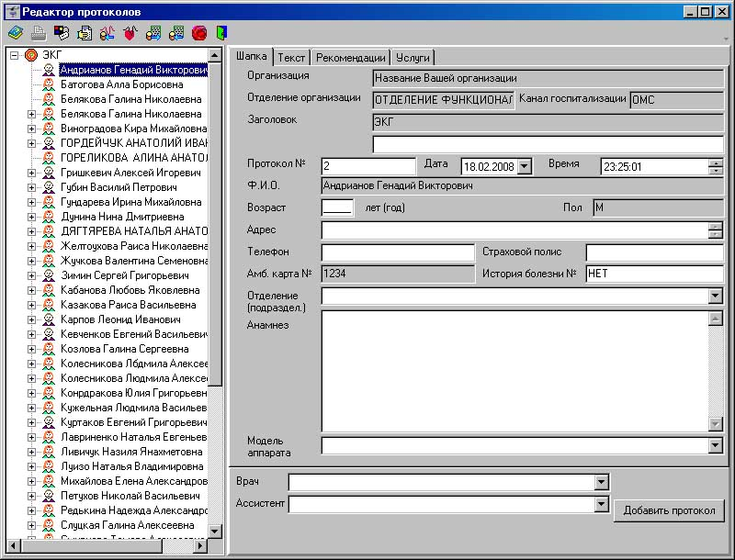Screen dimensions: 735x560
Task: Select patient Батогова Алла Борисовна
Action: tap(121, 84)
